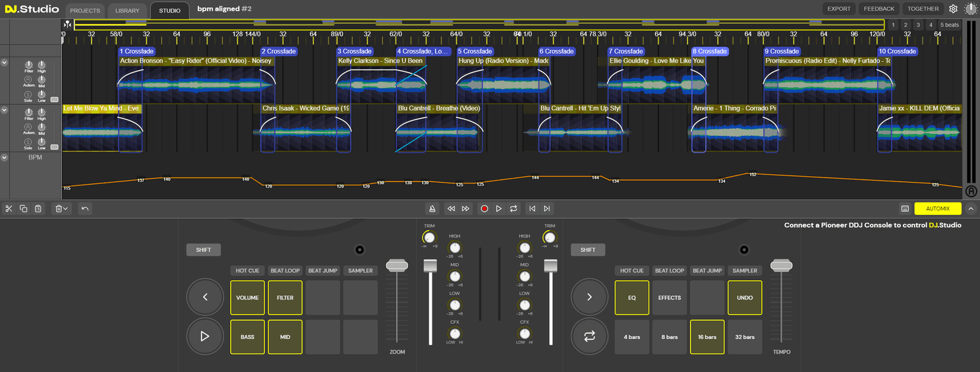Image resolution: width=980 pixels, height=372 pixels.
Task: Toggle the metronome icon
Action: point(432,208)
